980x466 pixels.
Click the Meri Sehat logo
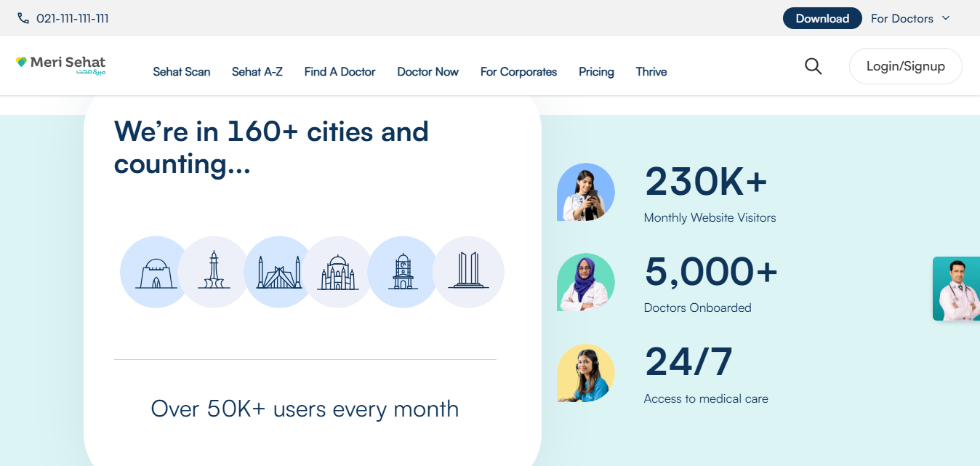click(x=61, y=65)
